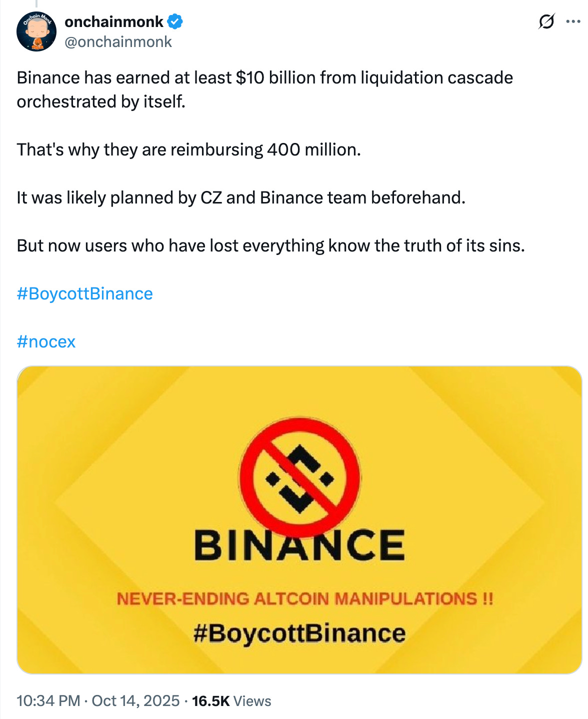Click the blue verified checkmark badge
588x719 pixels.
click(175, 21)
